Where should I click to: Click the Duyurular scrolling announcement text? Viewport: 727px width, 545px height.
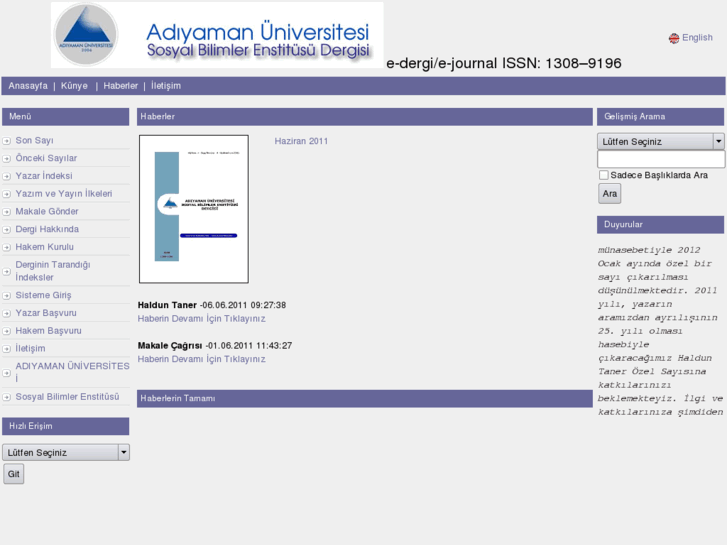coord(660,331)
